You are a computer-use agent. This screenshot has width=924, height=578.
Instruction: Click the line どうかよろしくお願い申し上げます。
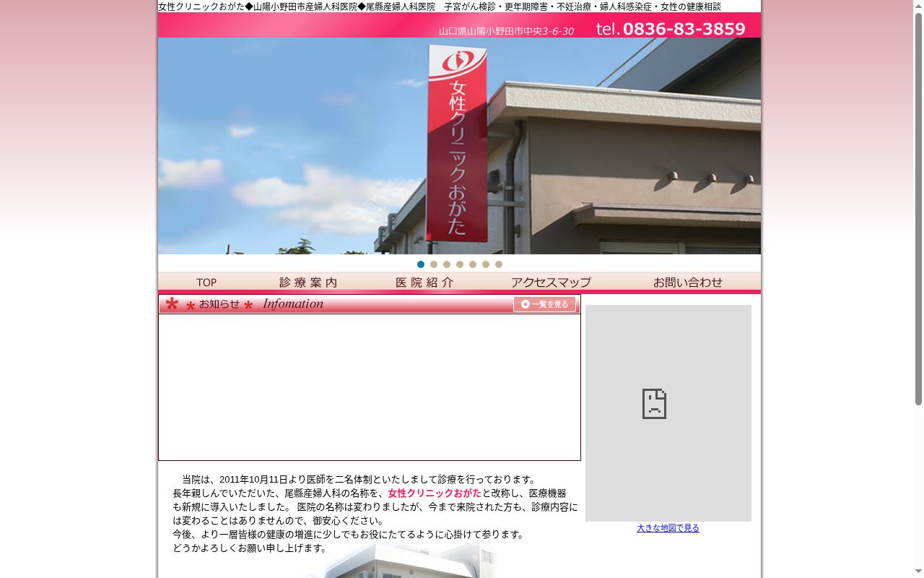coord(251,548)
